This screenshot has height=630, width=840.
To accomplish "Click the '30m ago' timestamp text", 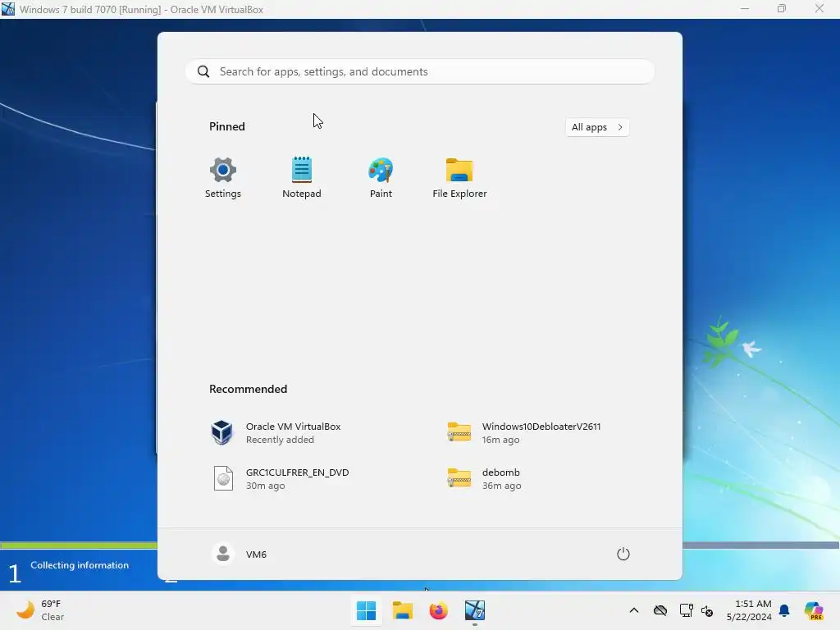I will 265,486.
